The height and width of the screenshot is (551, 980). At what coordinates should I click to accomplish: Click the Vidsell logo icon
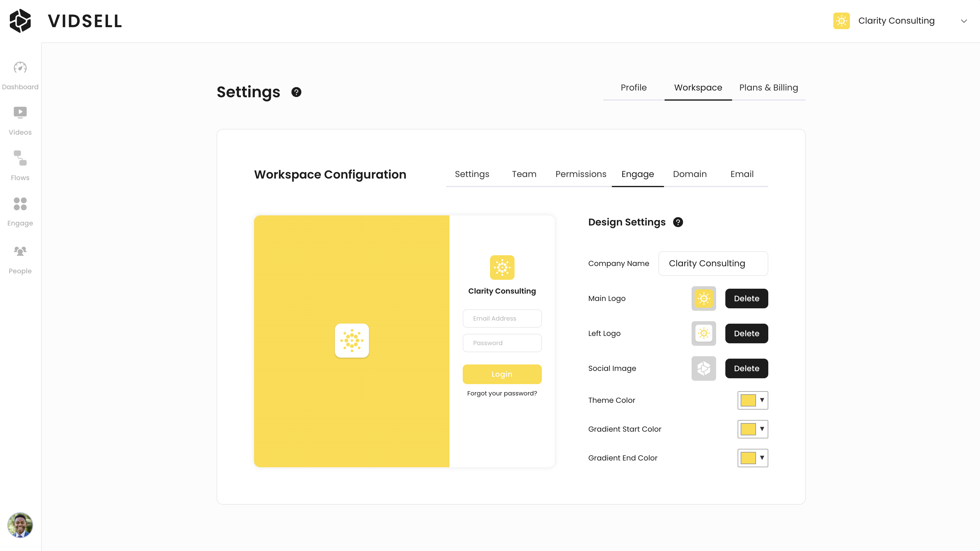click(x=20, y=21)
